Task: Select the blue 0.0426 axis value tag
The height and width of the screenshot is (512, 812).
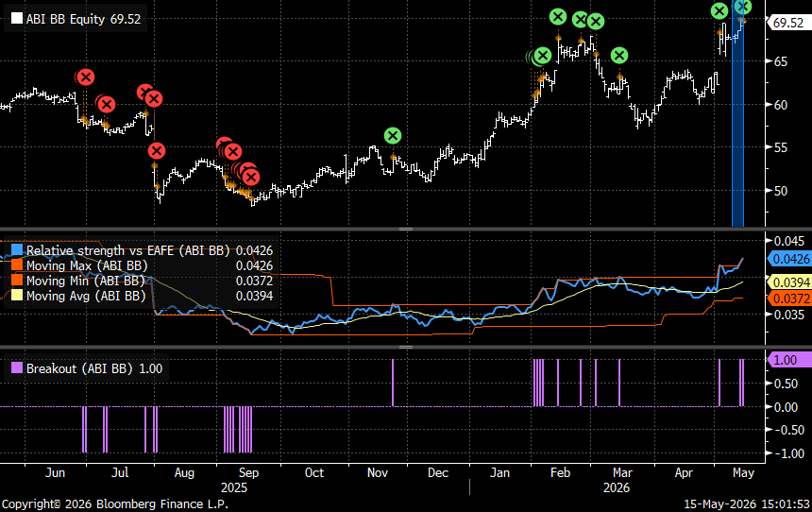Action: [x=789, y=259]
